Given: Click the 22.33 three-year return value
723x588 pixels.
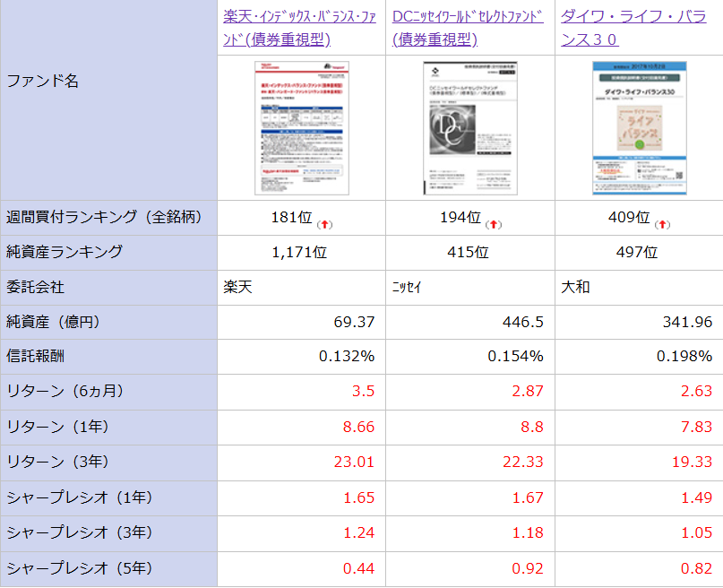Looking at the screenshot, I should point(523,463).
